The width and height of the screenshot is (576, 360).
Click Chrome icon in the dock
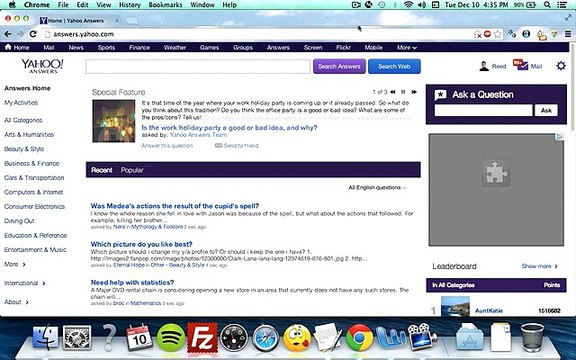click(x=359, y=338)
